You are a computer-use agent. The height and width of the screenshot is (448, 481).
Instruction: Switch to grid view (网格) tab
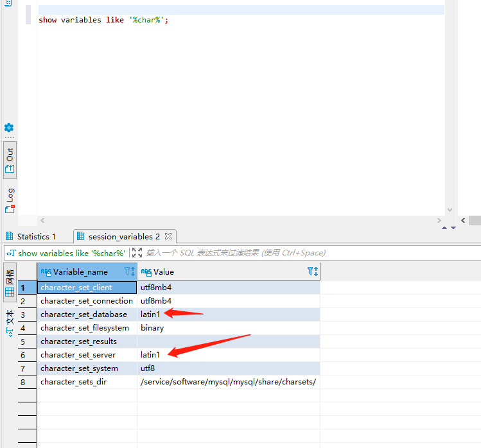[x=10, y=283]
